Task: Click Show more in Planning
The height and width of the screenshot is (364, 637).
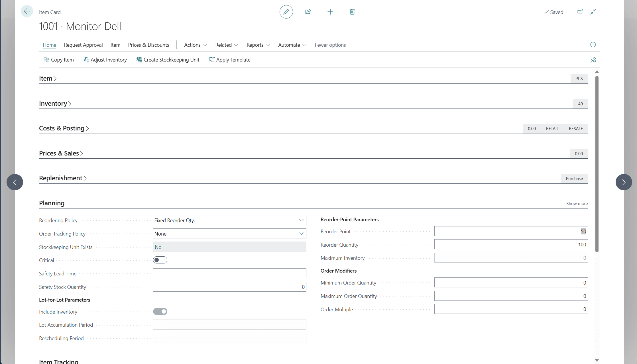Action: click(x=577, y=204)
